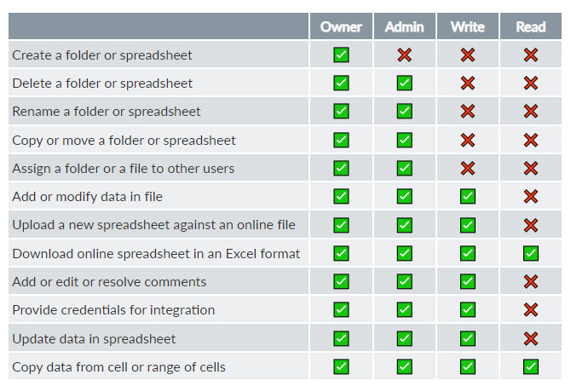571x392 pixels.
Task: Click Write red cross for Assign a folder row
Action: click(468, 168)
